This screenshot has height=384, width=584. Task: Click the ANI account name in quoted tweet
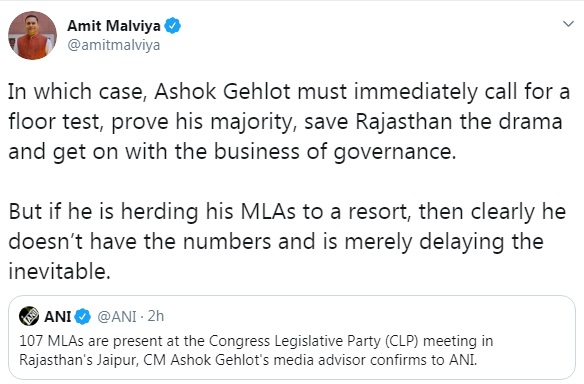[x=57, y=317]
